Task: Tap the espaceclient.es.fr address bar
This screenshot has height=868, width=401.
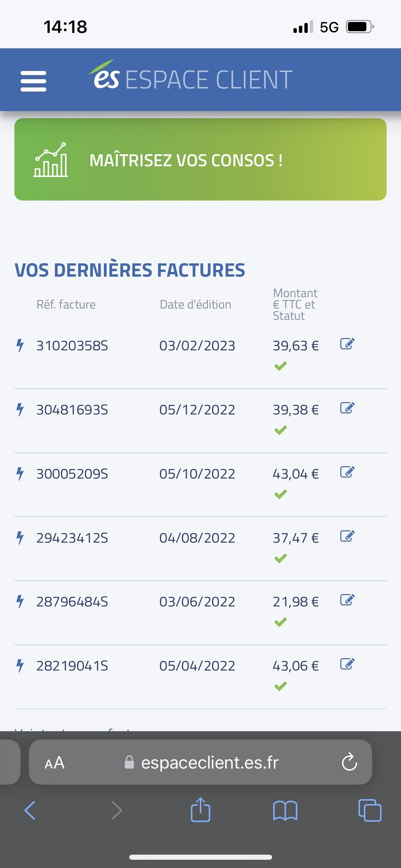Action: point(200,762)
